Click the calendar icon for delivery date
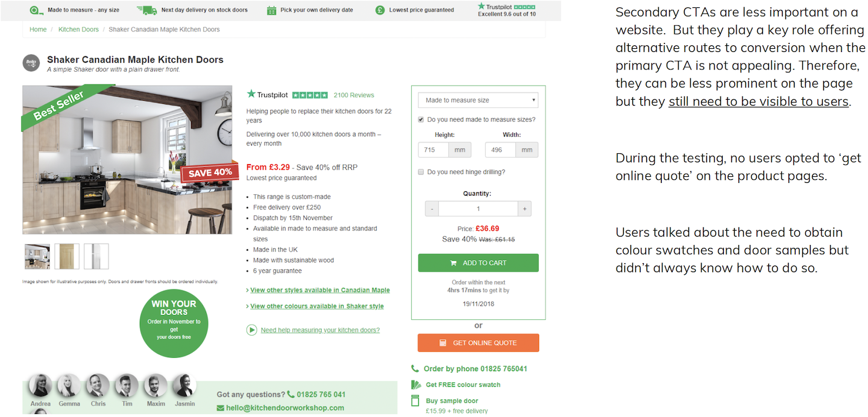Image resolution: width=868 pixels, height=417 pixels. 271,10
